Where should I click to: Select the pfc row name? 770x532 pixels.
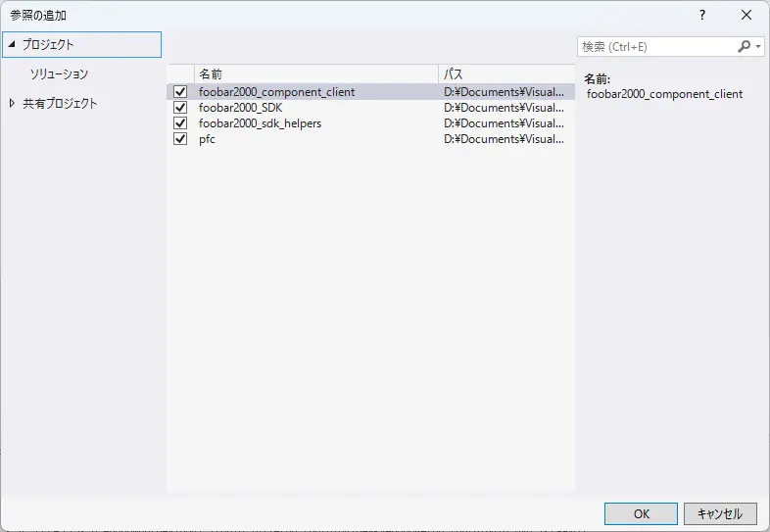point(207,139)
